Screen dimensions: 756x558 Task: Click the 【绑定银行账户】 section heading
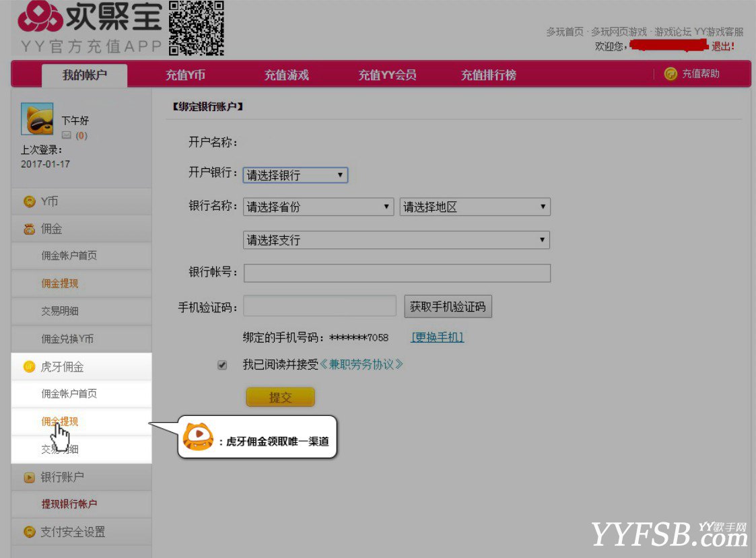tap(207, 106)
